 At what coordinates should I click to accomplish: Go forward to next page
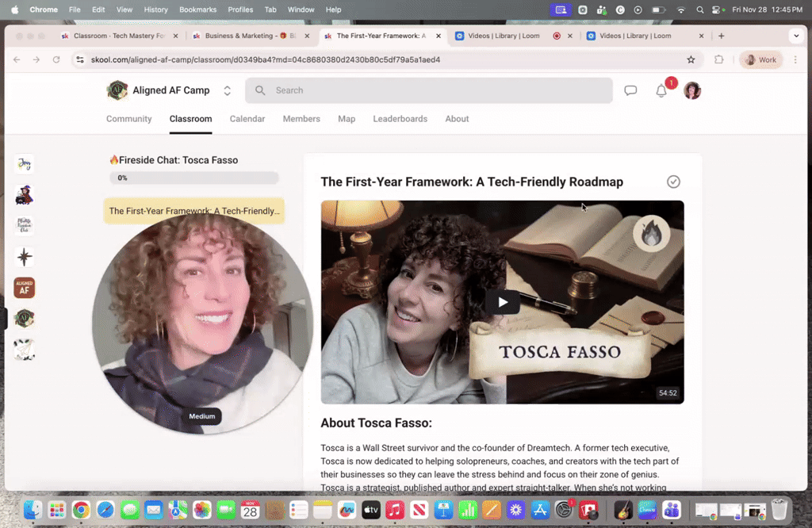click(x=36, y=59)
